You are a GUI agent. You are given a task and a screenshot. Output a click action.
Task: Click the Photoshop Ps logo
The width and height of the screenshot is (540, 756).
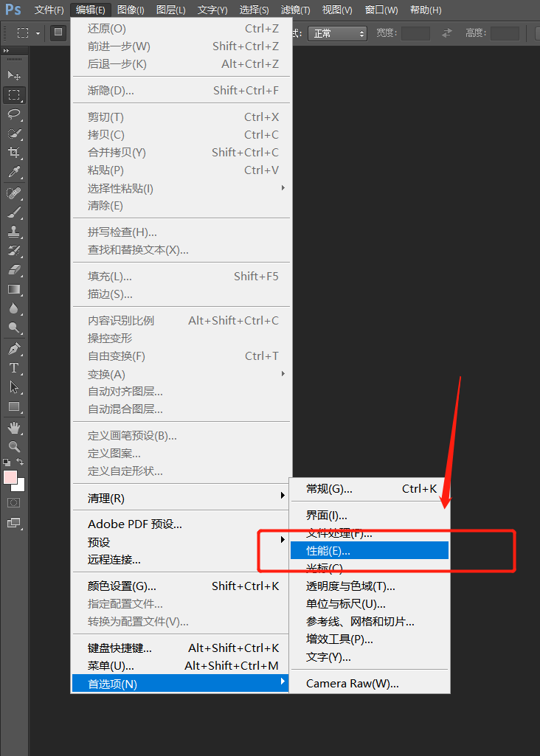click(x=13, y=9)
